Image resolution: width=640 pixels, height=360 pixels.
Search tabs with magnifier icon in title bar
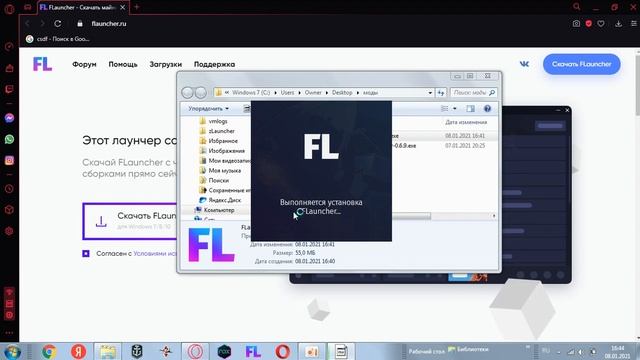pyautogui.click(x=576, y=7)
